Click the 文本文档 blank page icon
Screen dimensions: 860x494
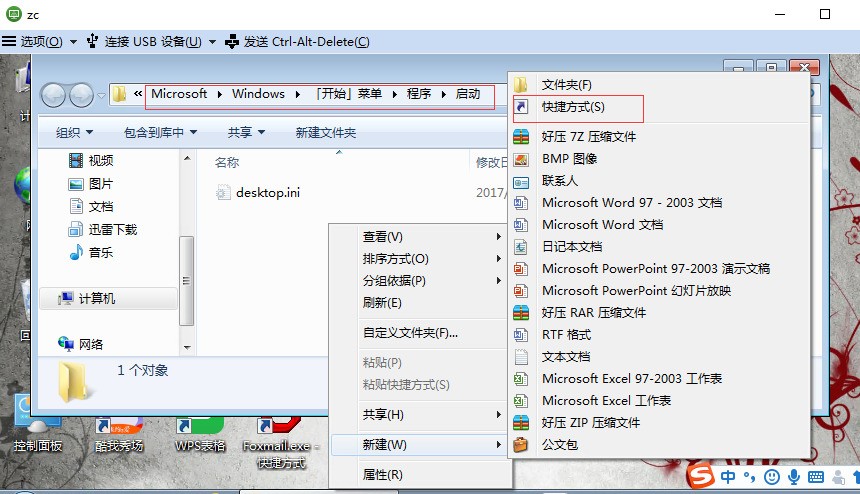tap(520, 357)
